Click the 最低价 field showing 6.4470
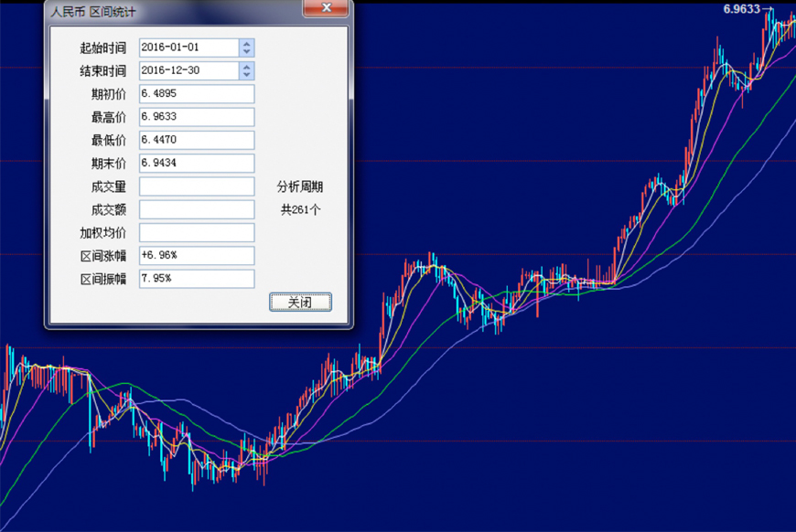Screen dimensions: 796x532 coord(196,140)
